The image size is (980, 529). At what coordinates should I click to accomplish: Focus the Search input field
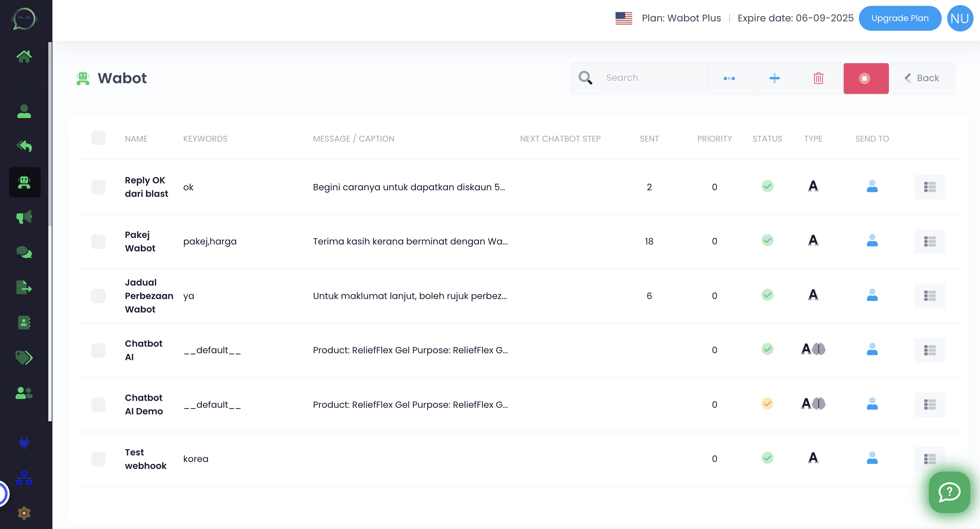click(653, 78)
